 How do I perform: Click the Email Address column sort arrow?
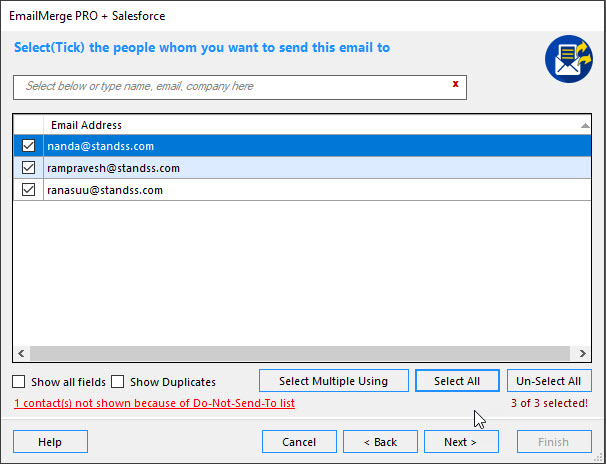click(585, 126)
